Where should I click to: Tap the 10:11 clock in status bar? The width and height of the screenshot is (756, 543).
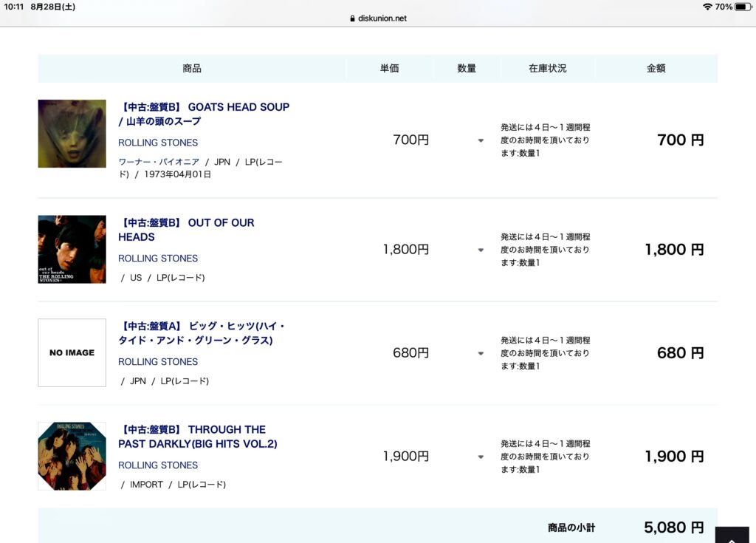pyautogui.click(x=13, y=7)
